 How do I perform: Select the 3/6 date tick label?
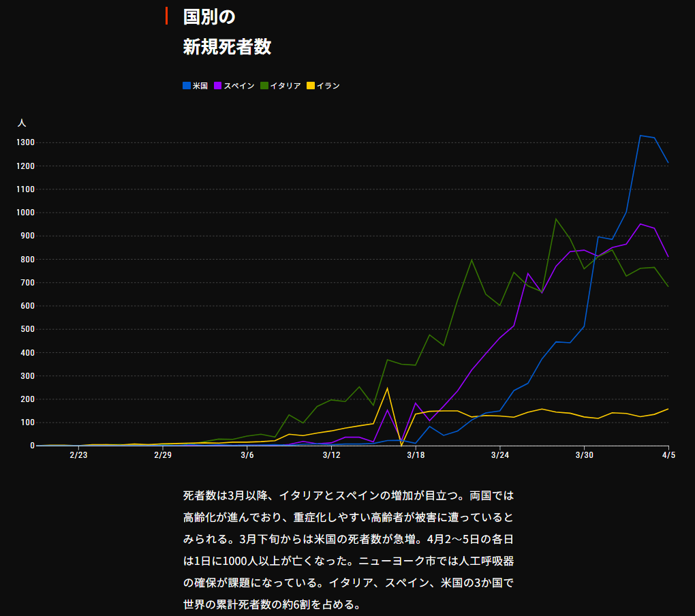click(x=247, y=455)
